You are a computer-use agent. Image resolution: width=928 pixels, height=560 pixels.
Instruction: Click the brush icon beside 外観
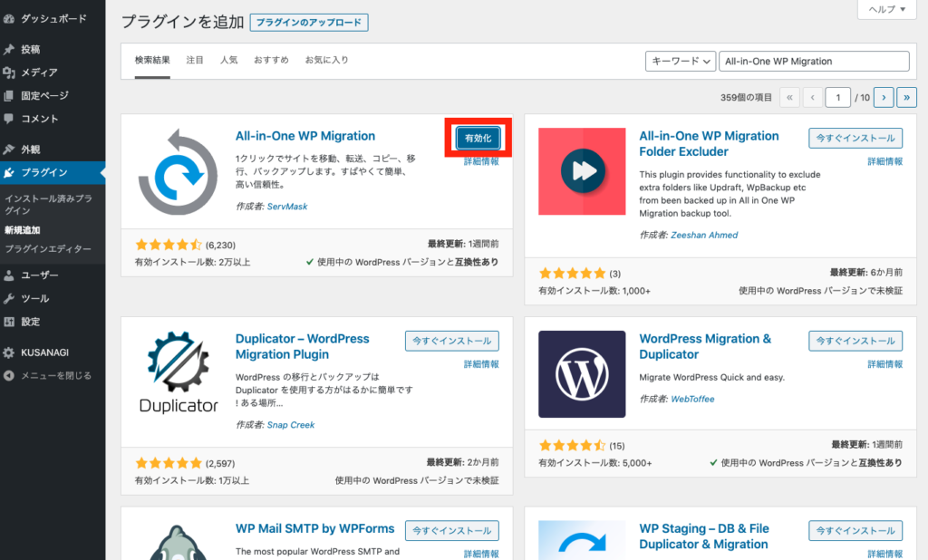coord(8,150)
